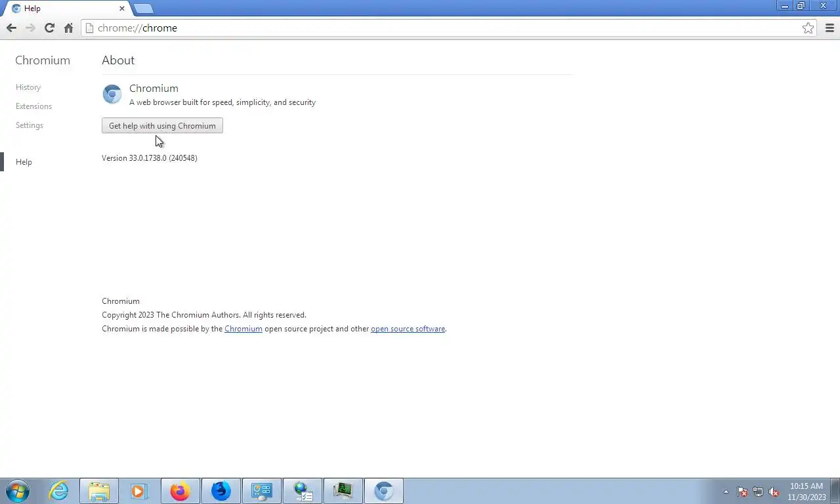Viewport: 840px width, 504px height.
Task: Open the open source software link
Action: pyautogui.click(x=408, y=329)
